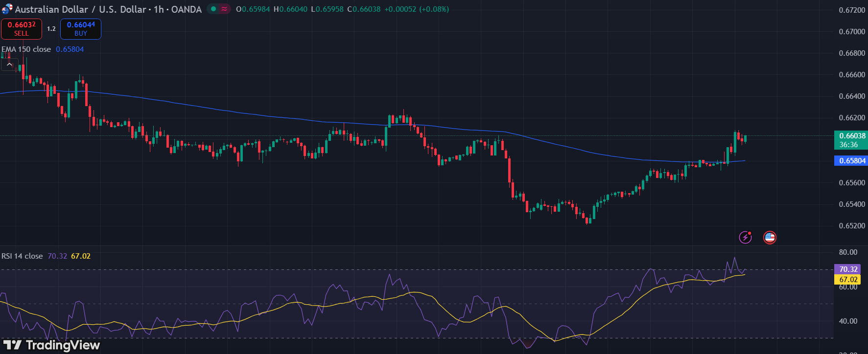Click the green market open status dot
The width and height of the screenshot is (868, 354).
pyautogui.click(x=213, y=9)
